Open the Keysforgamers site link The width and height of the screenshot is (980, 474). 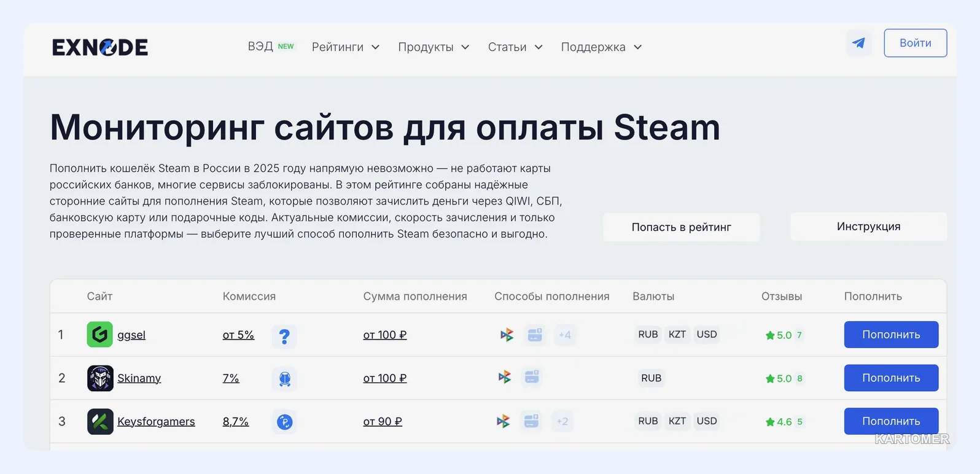tap(156, 422)
